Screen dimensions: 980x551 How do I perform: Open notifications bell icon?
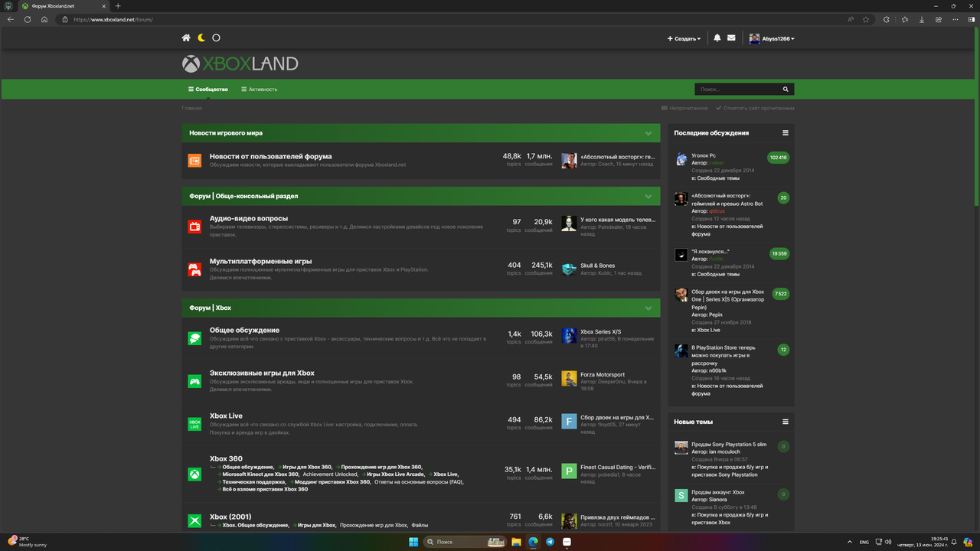(x=717, y=37)
